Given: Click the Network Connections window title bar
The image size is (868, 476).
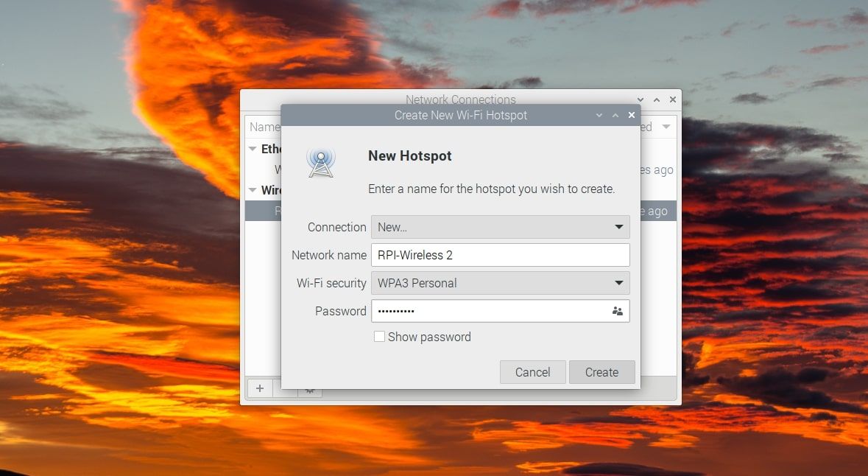Looking at the screenshot, I should pyautogui.click(x=462, y=99).
